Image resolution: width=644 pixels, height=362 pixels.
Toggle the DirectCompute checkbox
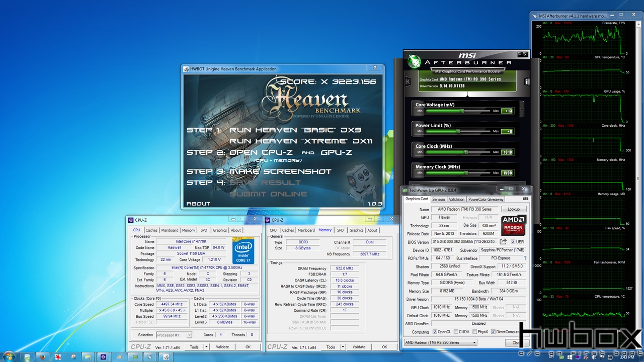pyautogui.click(x=494, y=332)
